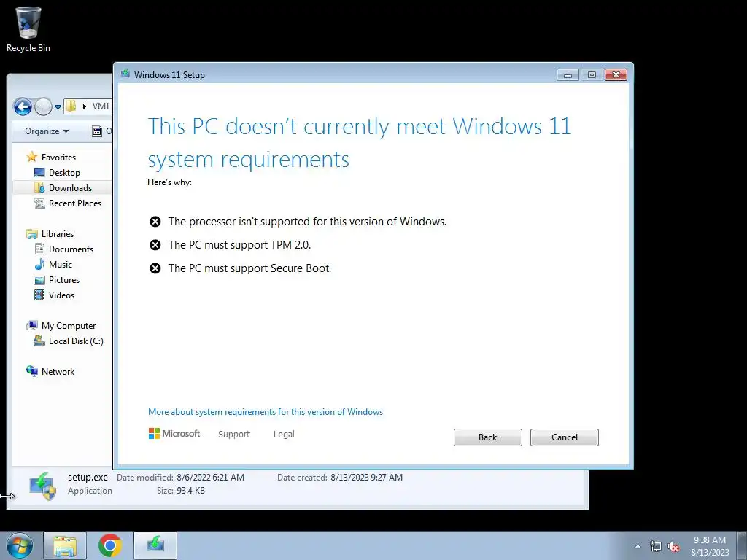Open the Videos library

click(61, 295)
